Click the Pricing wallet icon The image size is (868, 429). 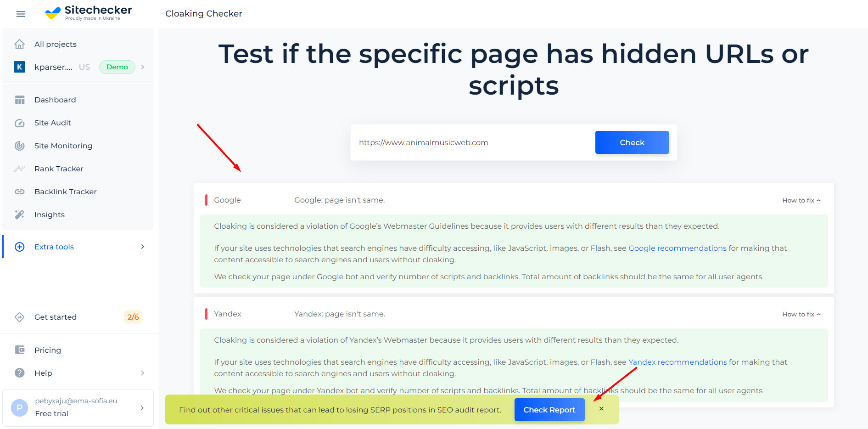point(19,350)
